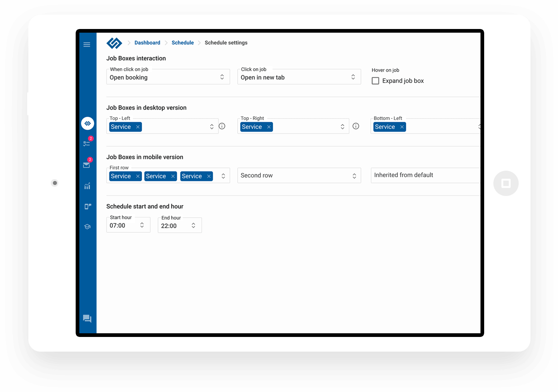Remove the second Service tag in First row

(173, 176)
